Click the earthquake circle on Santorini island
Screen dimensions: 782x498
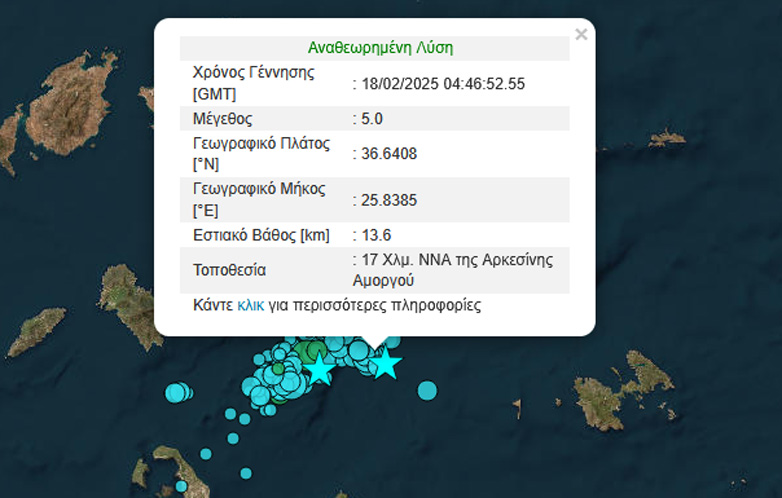181,486
